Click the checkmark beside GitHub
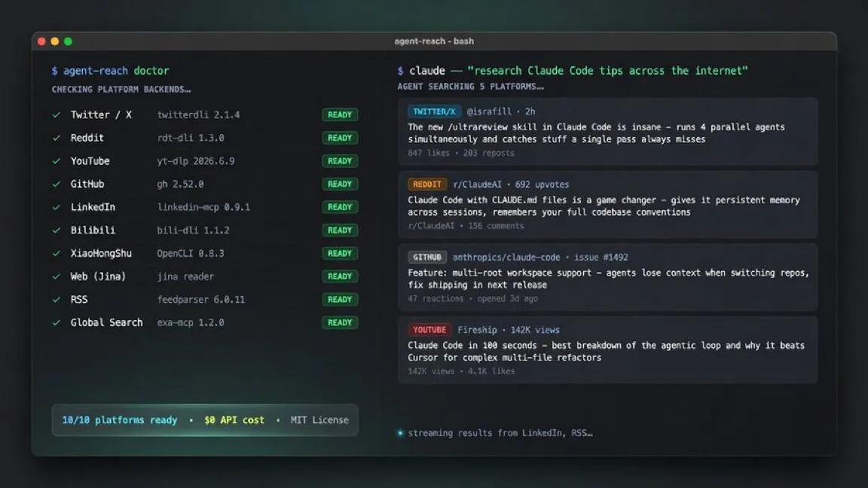The image size is (868, 488). coord(56,185)
